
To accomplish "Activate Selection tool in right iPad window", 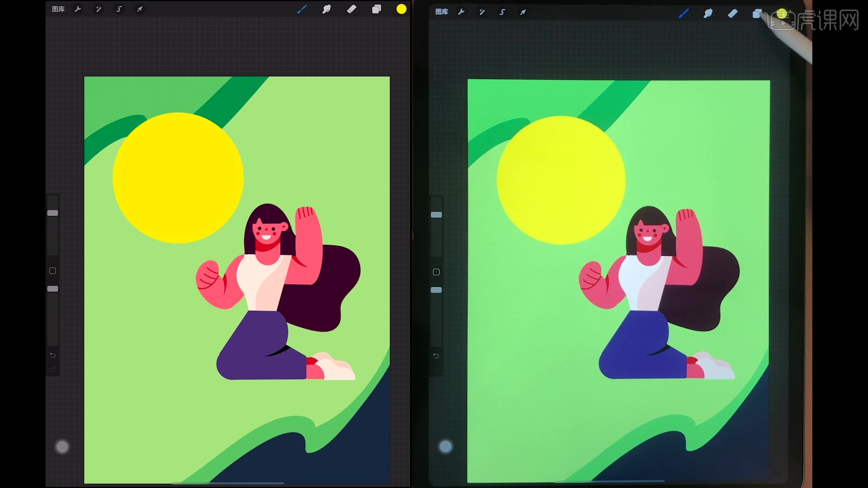I will click(502, 12).
